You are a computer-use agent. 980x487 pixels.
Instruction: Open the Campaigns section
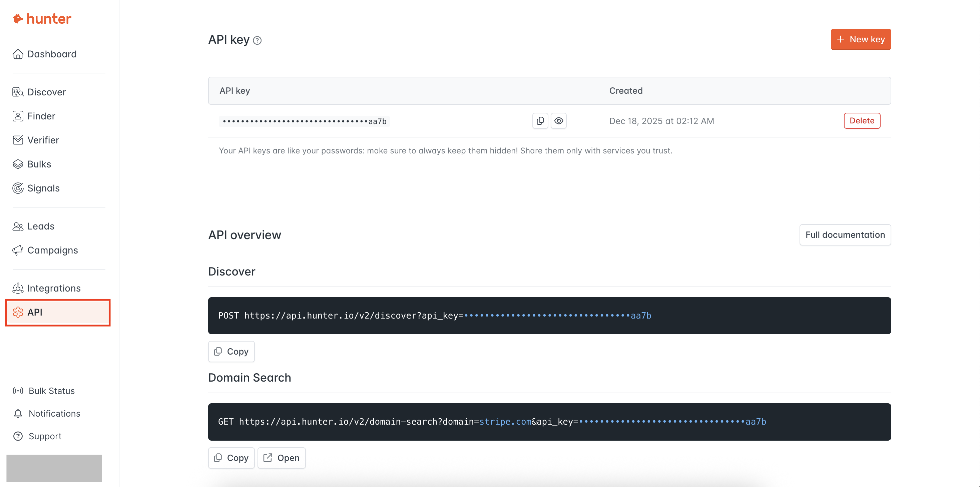coord(52,251)
